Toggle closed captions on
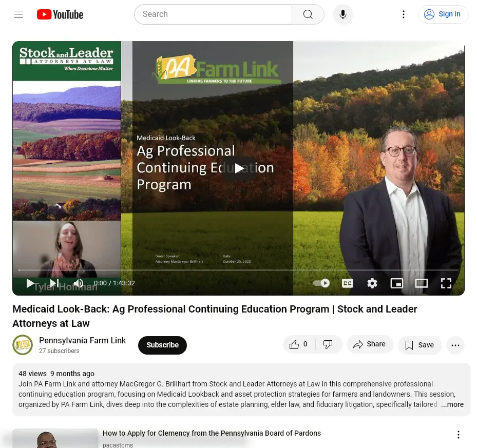The image size is (477, 448). [348, 283]
